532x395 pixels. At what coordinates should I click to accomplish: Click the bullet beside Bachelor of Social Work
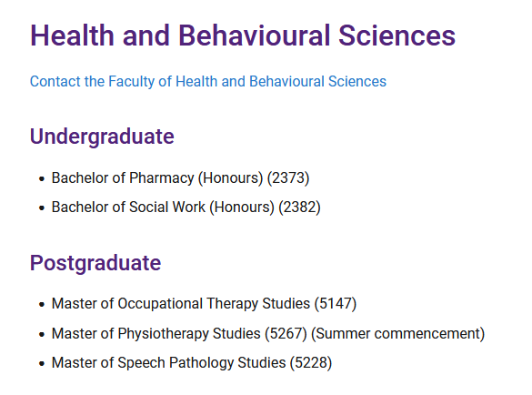point(42,208)
